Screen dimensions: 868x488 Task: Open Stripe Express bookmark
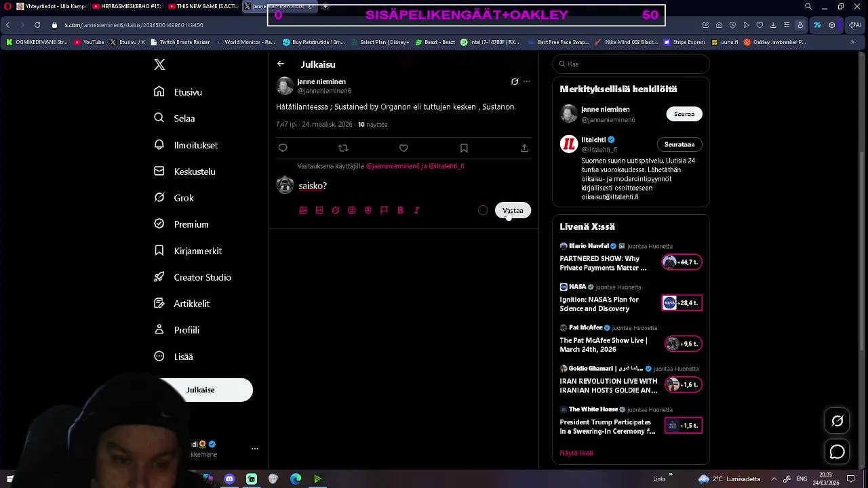pos(684,42)
